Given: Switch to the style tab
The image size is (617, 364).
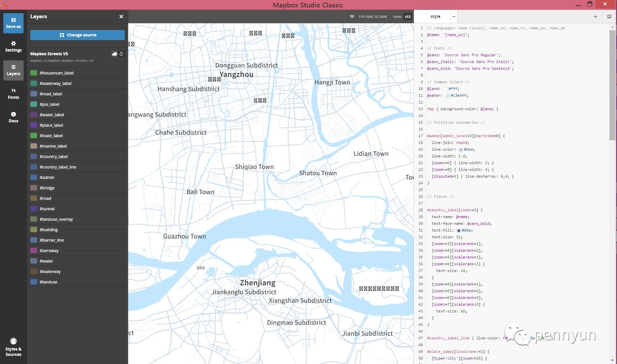Looking at the screenshot, I should pos(435,16).
